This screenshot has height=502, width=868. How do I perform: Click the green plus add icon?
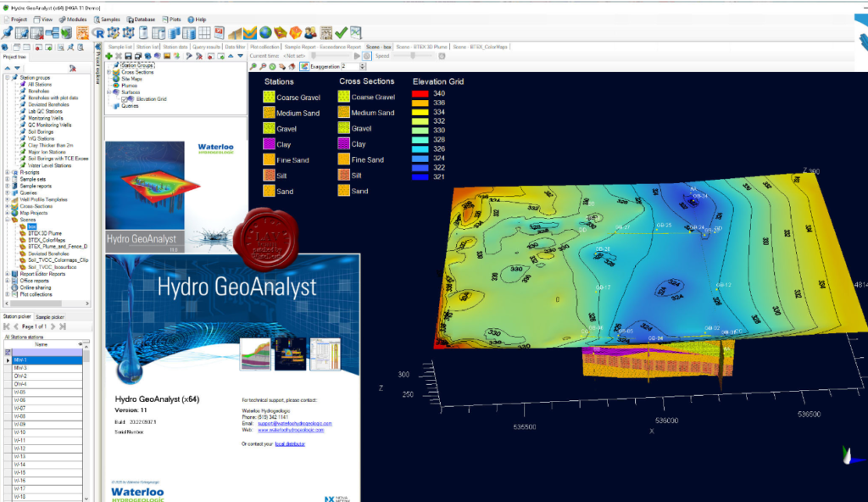point(108,56)
